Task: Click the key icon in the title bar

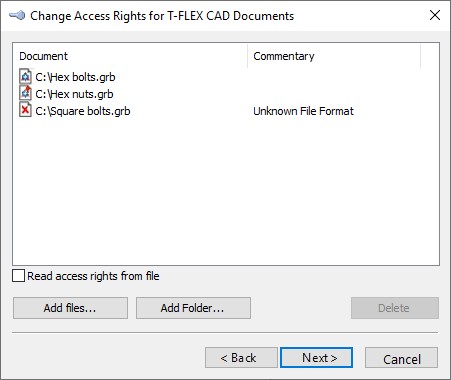Action: [x=17, y=16]
